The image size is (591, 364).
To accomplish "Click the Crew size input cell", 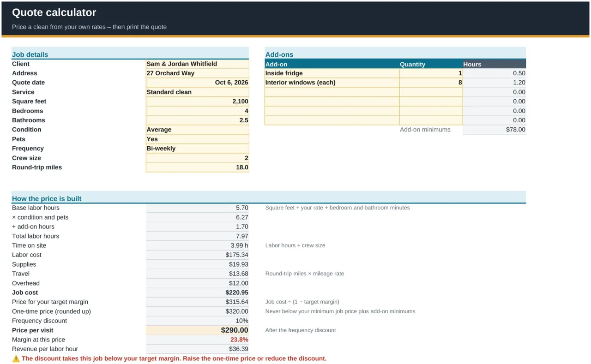I will 197,158.
